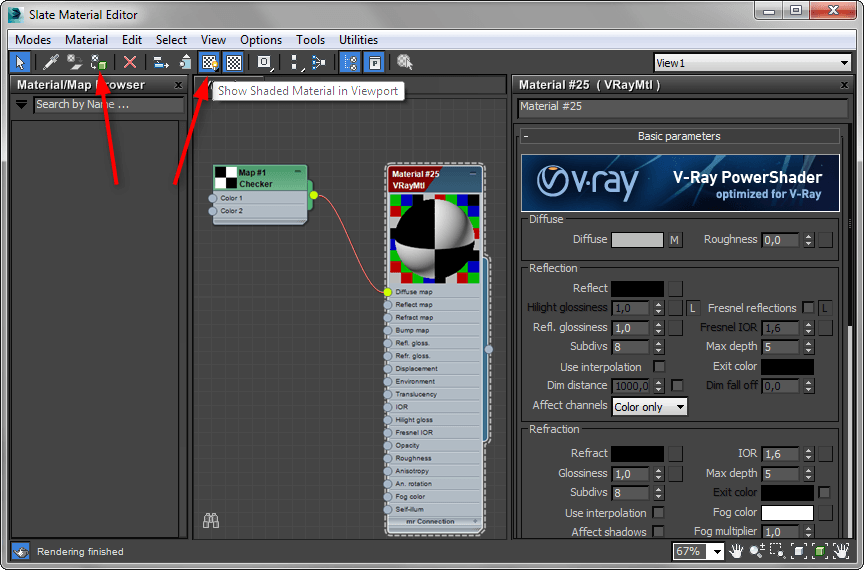The width and height of the screenshot is (864, 570).
Task: Open the Material menu
Action: tap(86, 40)
